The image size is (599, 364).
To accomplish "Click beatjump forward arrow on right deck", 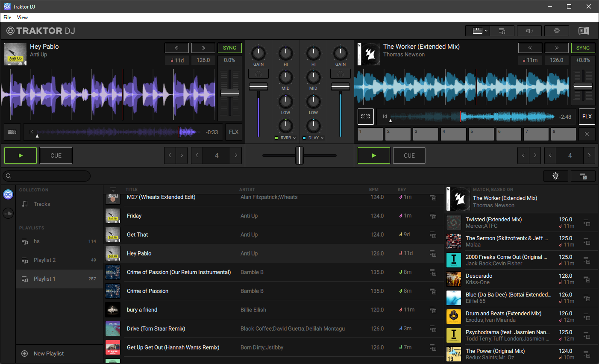I will click(x=535, y=156).
